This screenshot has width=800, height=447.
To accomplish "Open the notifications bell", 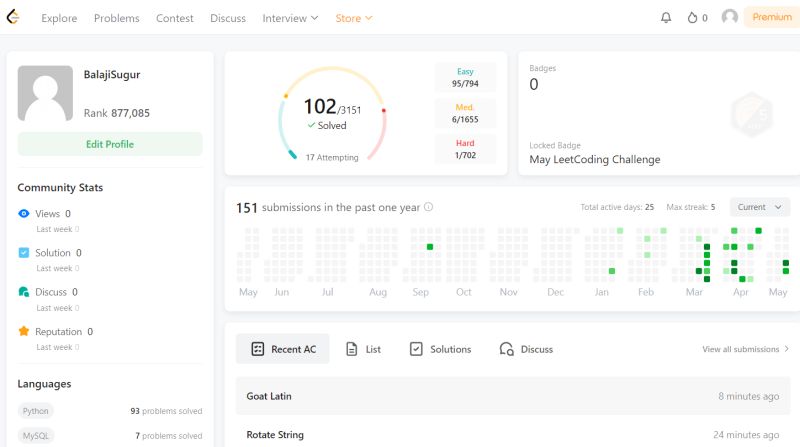I will click(x=666, y=18).
